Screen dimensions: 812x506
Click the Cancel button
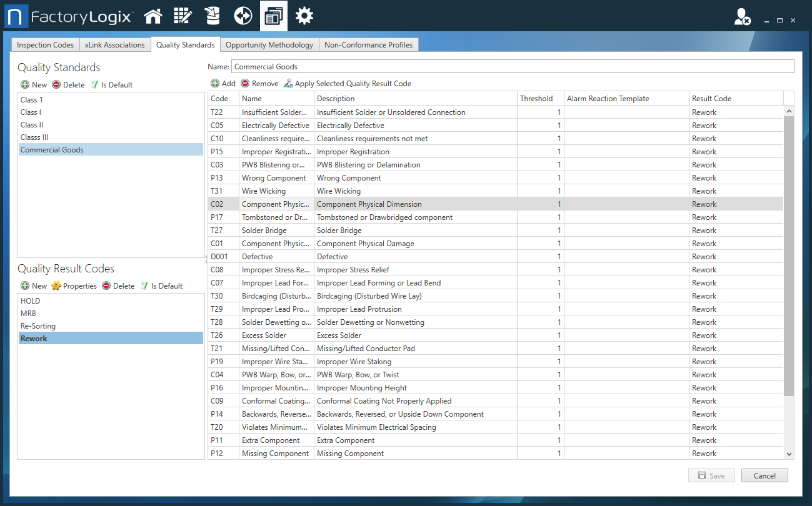coord(764,476)
